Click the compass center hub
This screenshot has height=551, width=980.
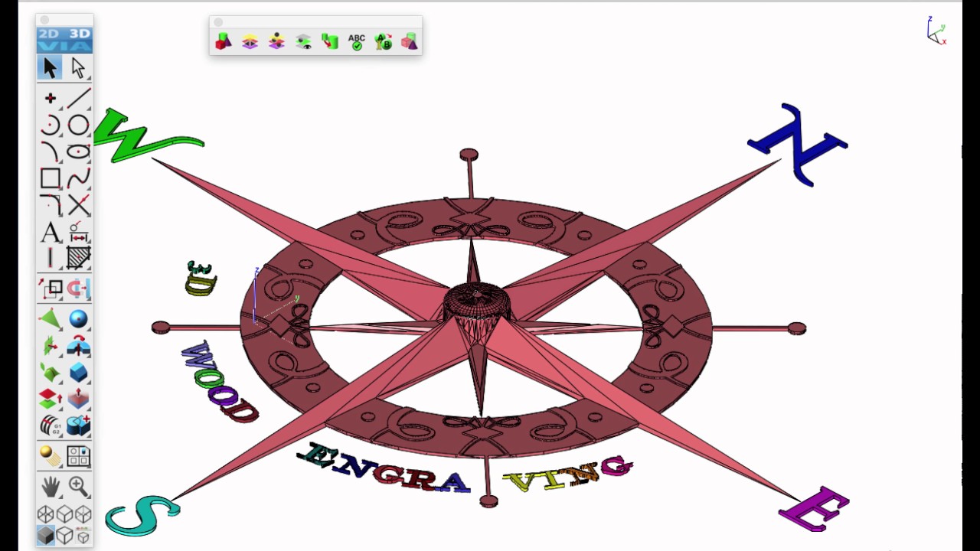tap(477, 302)
